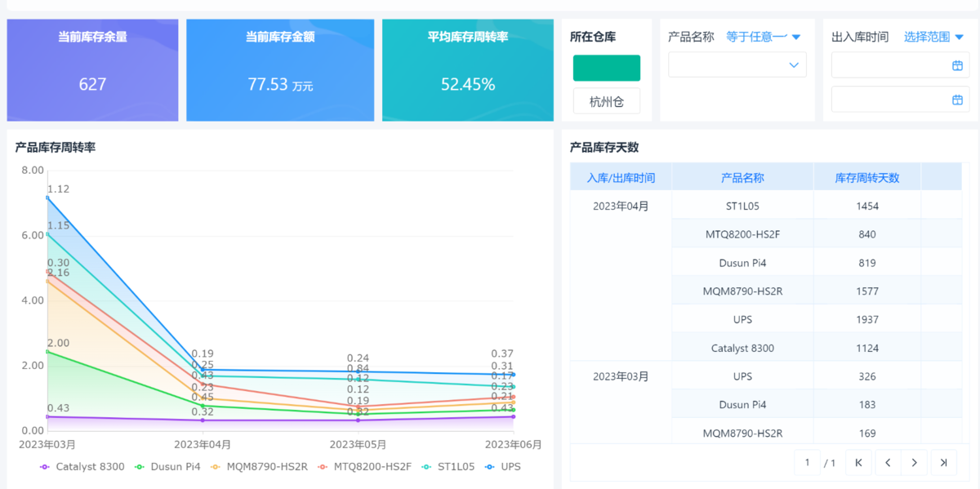Click the 2023年04月 x-axis label on chart

(x=203, y=444)
